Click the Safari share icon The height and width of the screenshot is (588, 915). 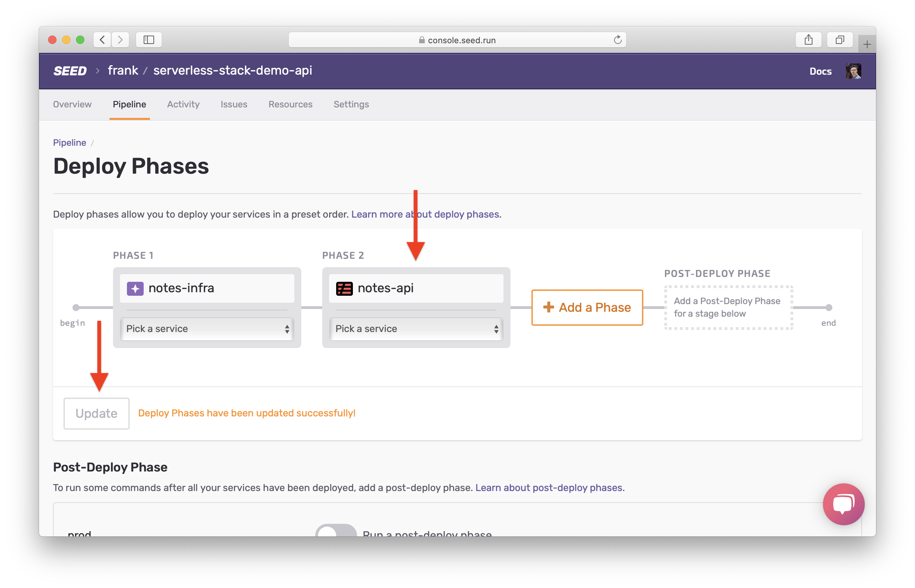(808, 40)
